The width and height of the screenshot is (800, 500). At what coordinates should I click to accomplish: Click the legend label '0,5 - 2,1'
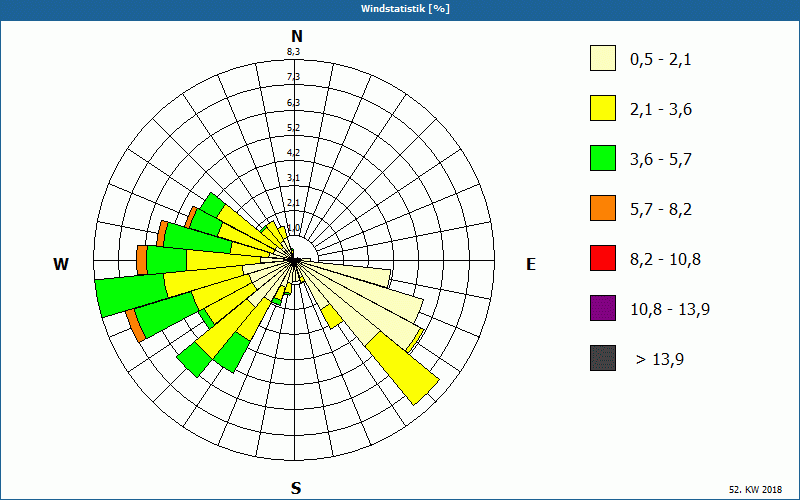[661, 60]
